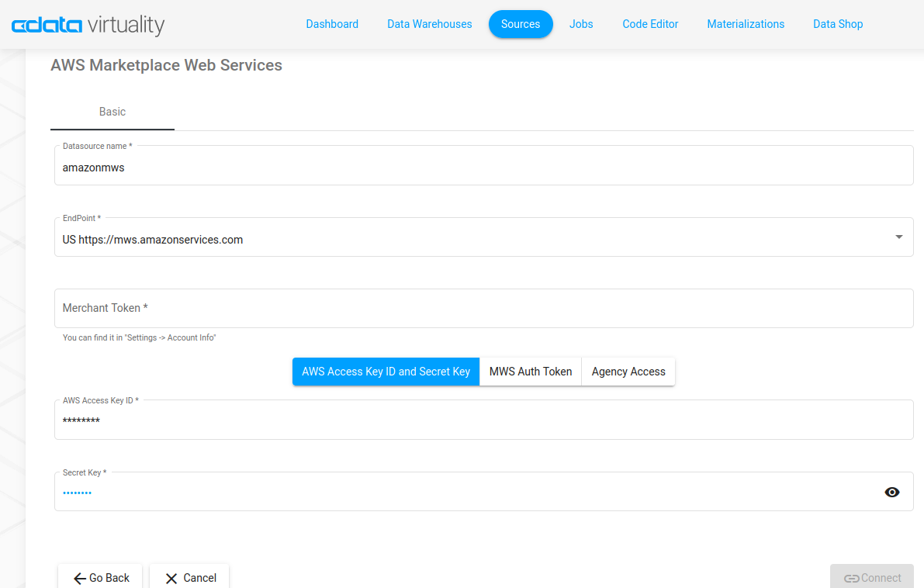This screenshot has height=588, width=924.
Task: Click the eye icon to reveal Secret Key
Action: [891, 492]
